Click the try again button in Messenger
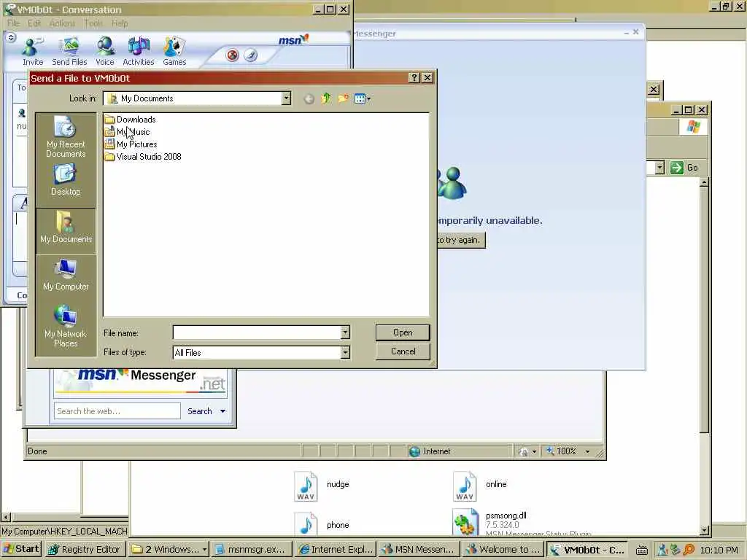The height and width of the screenshot is (560, 747). pos(460,240)
